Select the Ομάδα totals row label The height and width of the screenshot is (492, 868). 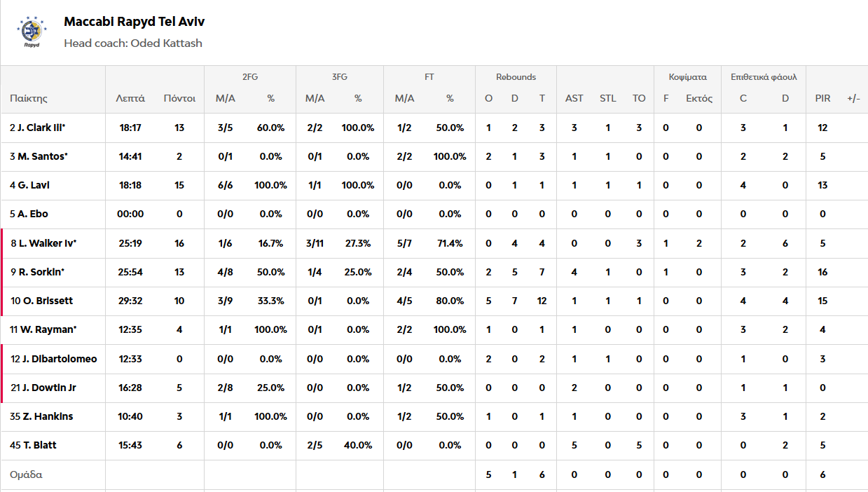(x=27, y=474)
